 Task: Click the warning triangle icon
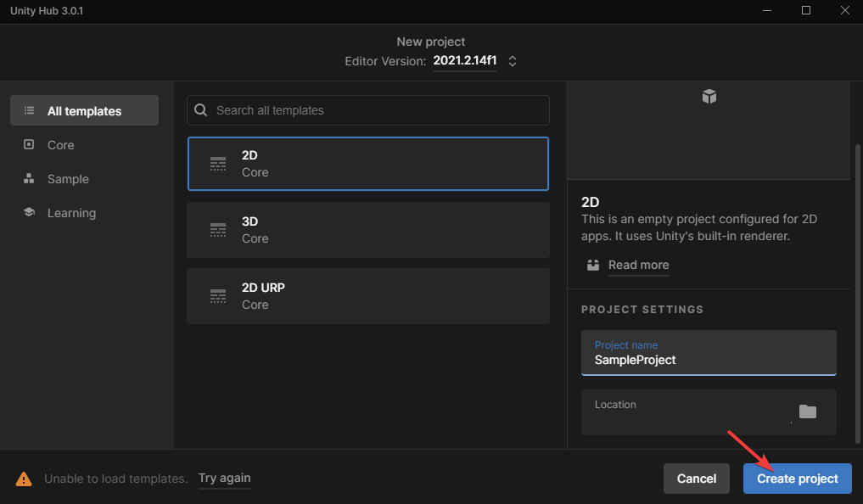coord(24,479)
